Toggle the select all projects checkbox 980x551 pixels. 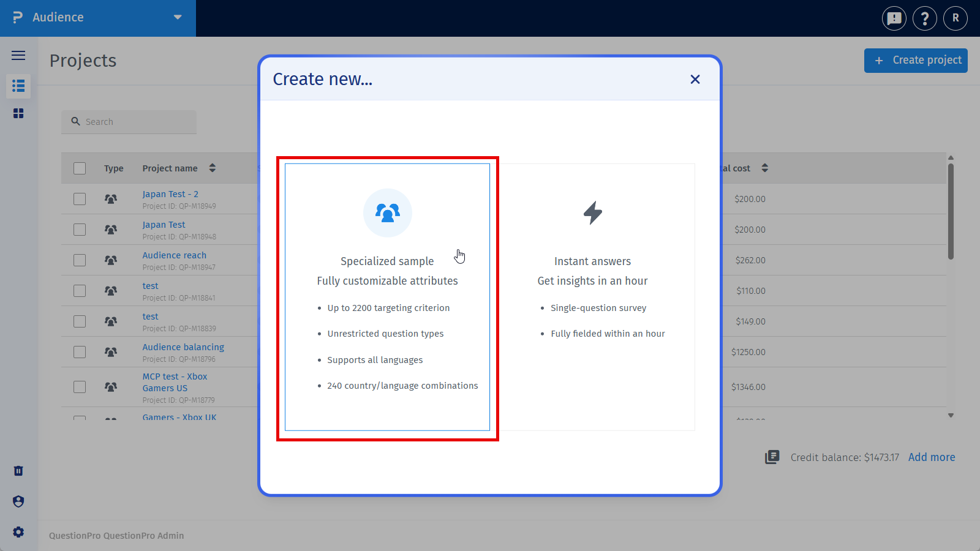click(80, 168)
